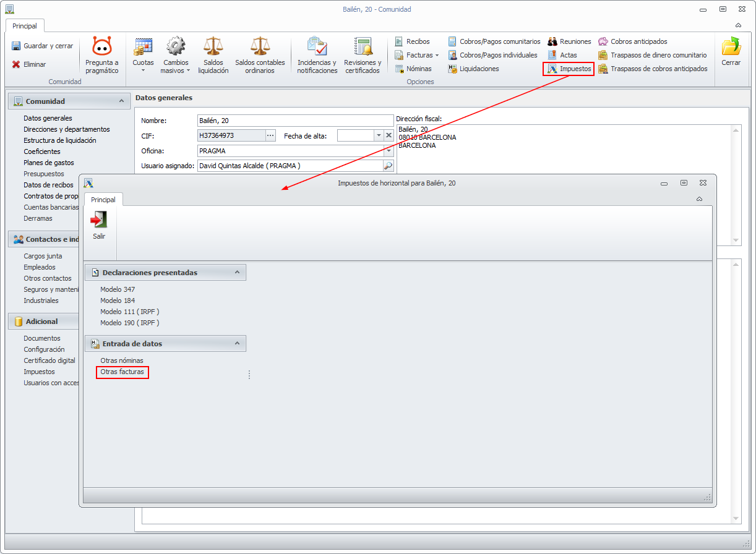
Task: Open Incidencias y notificaciones
Action: click(x=317, y=56)
